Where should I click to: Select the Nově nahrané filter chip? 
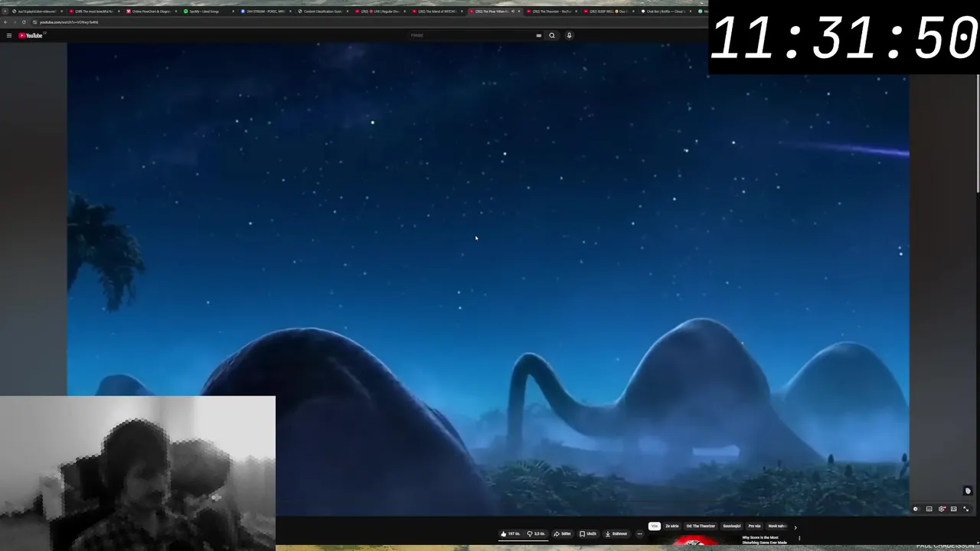click(x=777, y=527)
